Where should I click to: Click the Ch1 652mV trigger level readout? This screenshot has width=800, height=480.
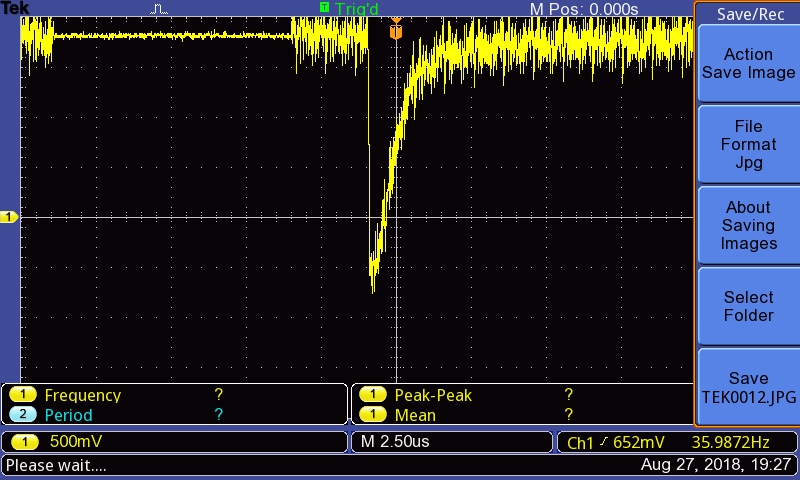pyautogui.click(x=616, y=442)
